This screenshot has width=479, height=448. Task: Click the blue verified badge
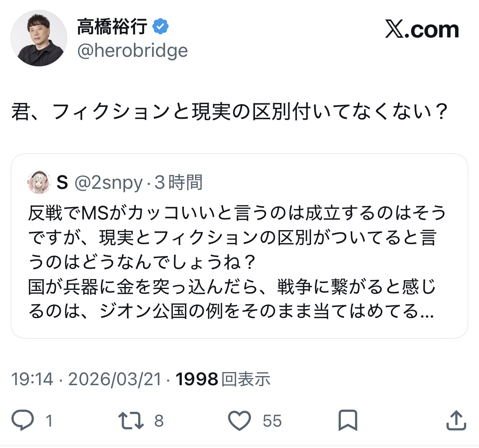(160, 27)
